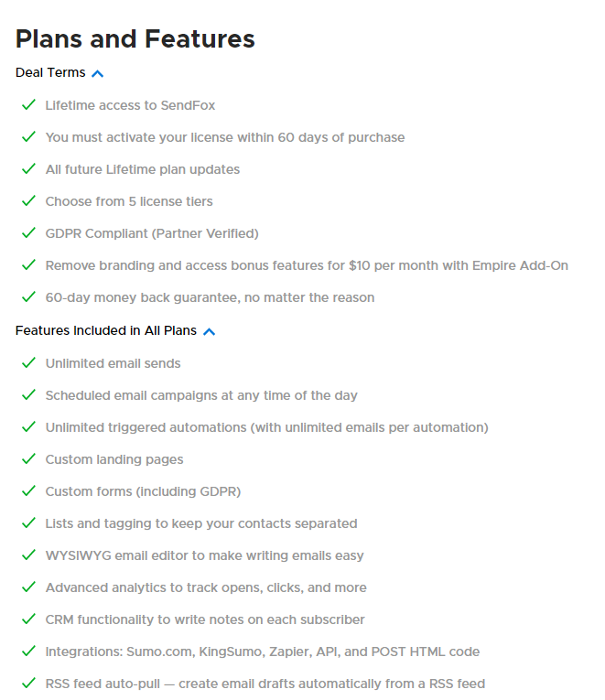Viewport: 605px width, 700px height.
Task: Click the checkmark beside Choose from 5 license tiers
Action: [x=28, y=201]
